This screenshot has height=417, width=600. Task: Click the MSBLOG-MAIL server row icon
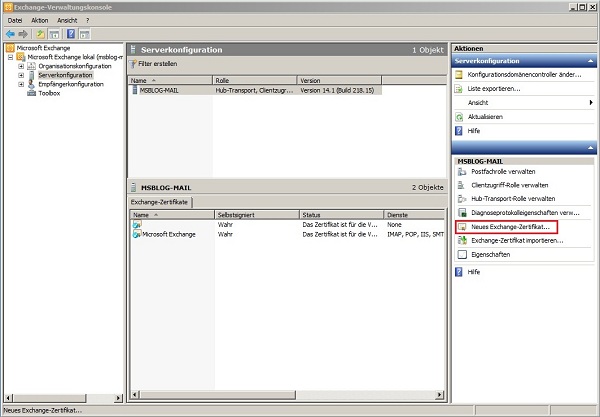[135, 90]
